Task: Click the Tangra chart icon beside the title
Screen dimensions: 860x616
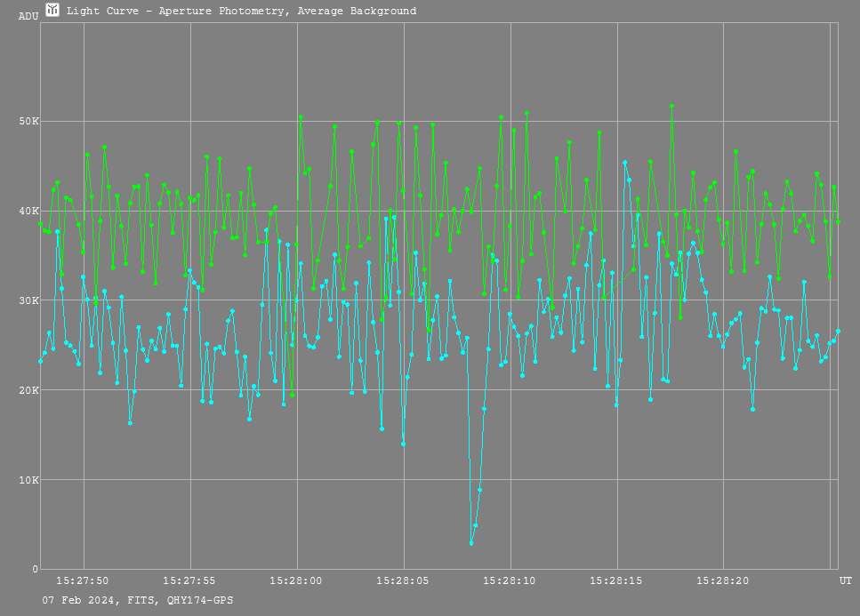Action: point(52,10)
